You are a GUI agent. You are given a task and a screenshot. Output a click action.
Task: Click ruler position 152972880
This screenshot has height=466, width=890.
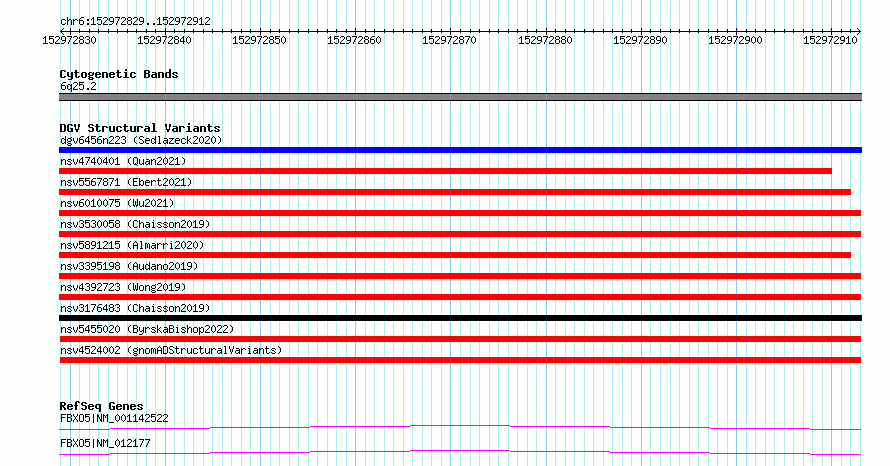coord(545,40)
